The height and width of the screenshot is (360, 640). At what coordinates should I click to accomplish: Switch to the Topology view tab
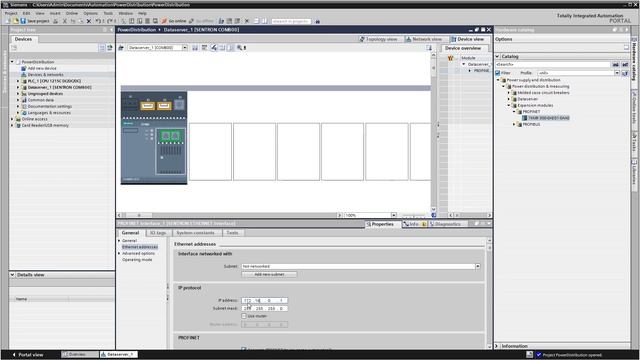pos(378,39)
